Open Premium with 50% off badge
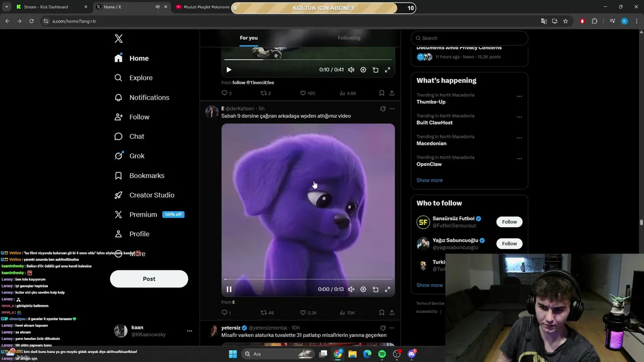Viewport: 644px width, 362px height. tap(149, 214)
